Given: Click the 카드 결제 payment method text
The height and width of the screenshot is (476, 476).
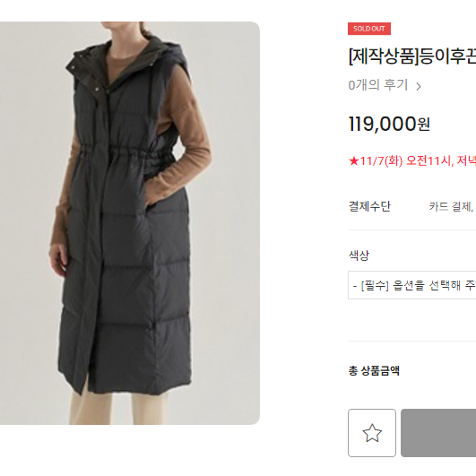Looking at the screenshot, I should coord(451,207).
